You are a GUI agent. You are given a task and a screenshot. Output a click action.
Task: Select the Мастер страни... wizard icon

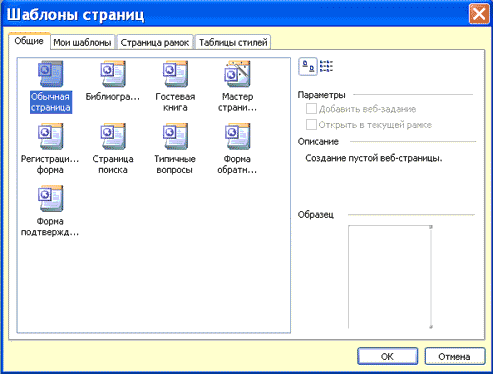[x=237, y=74]
